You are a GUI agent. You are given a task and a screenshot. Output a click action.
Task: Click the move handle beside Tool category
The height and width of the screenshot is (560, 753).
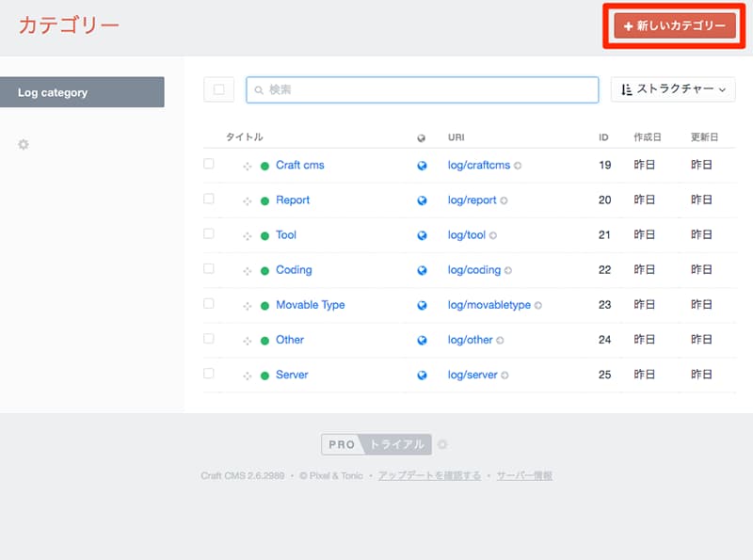coord(247,235)
